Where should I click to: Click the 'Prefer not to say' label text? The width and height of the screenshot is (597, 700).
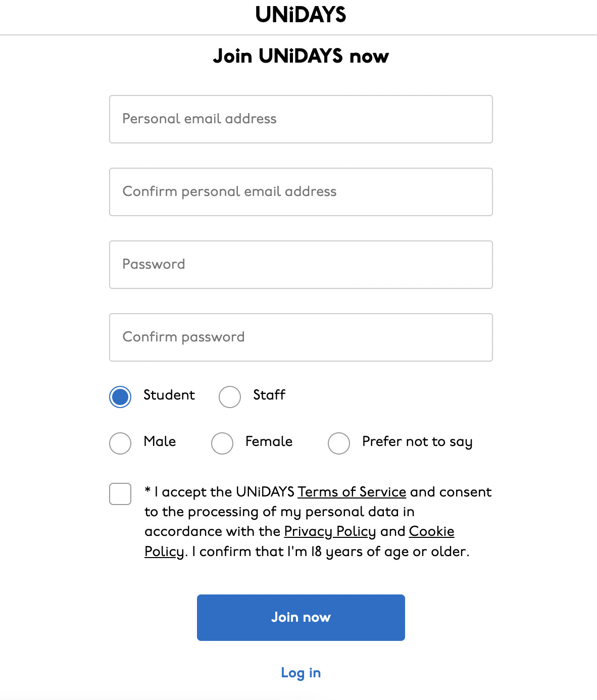click(x=417, y=441)
